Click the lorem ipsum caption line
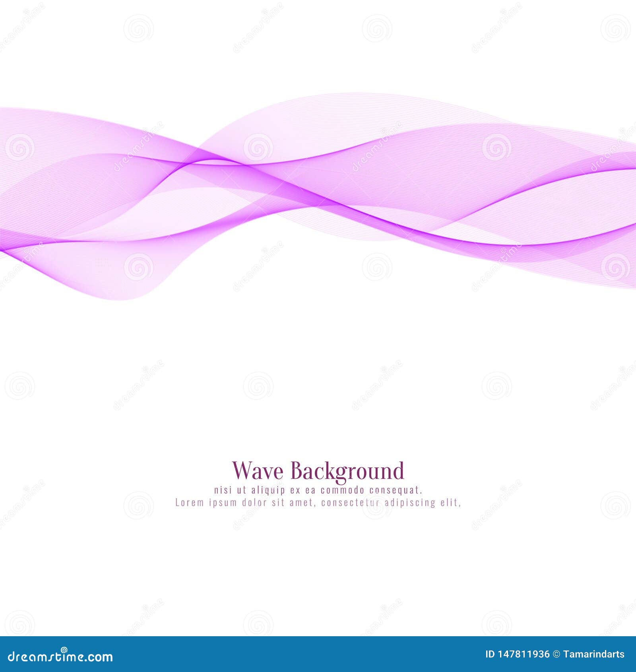This screenshot has height=672, width=636. [318, 502]
